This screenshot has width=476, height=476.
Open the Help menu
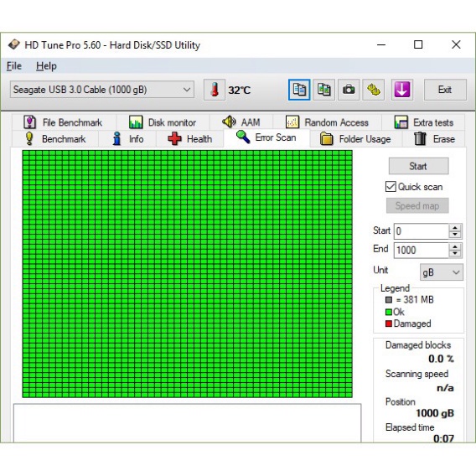pos(46,66)
